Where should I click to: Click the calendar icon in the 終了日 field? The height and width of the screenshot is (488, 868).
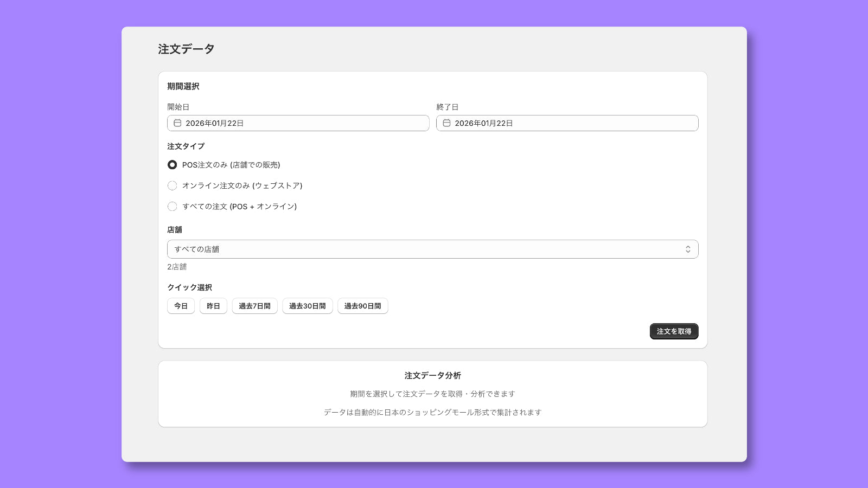pos(446,123)
